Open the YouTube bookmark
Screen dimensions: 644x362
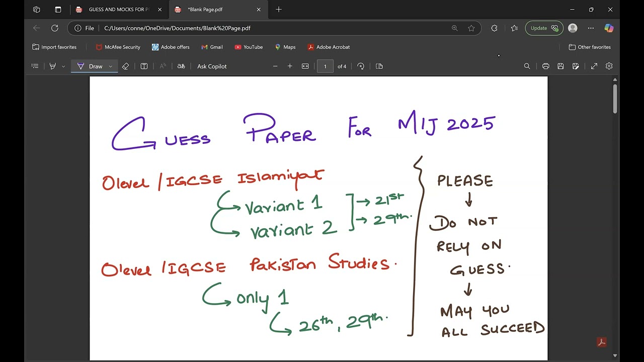249,47
